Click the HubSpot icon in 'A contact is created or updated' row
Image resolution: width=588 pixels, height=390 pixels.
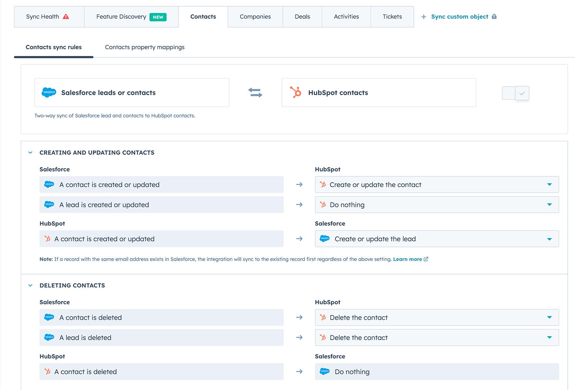click(48, 239)
